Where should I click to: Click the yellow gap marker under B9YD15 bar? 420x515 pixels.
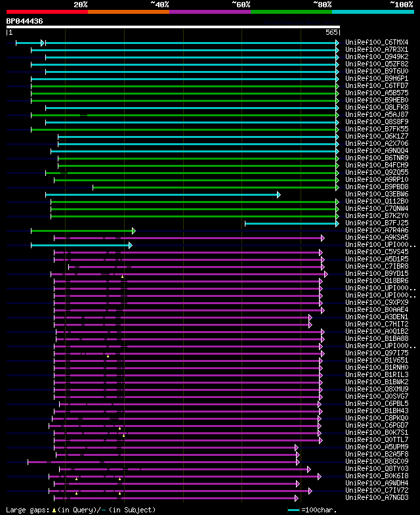122,277
